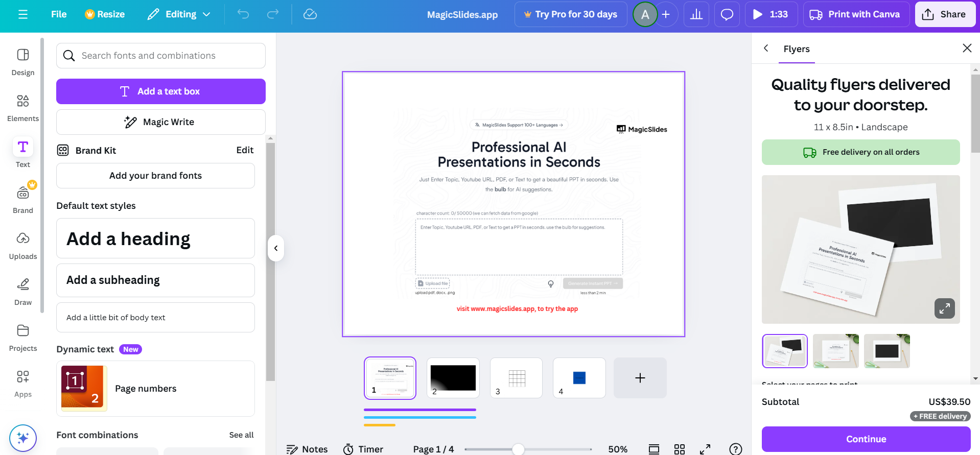Viewport: 980px width, 455px height.
Task: Expand the Editing mode dropdown
Action: pos(179,14)
